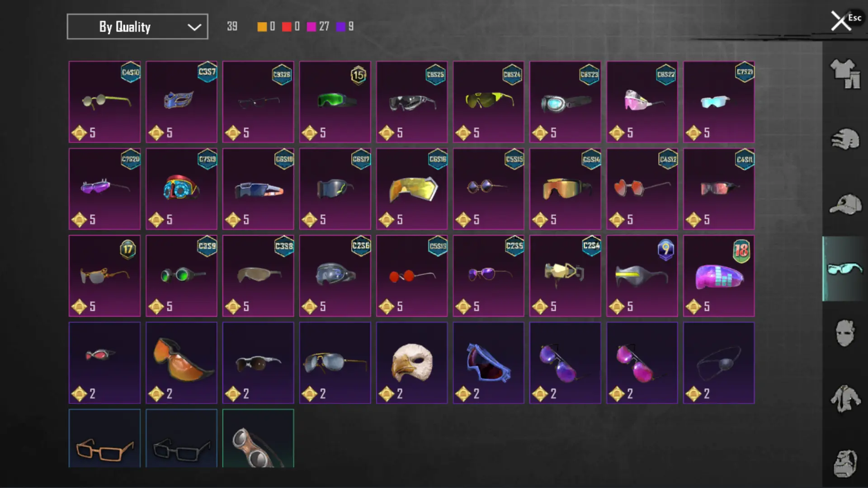This screenshot has width=868, height=488.
Task: Select the orange rectangular frame glasses
Action: pyautogui.click(x=104, y=438)
